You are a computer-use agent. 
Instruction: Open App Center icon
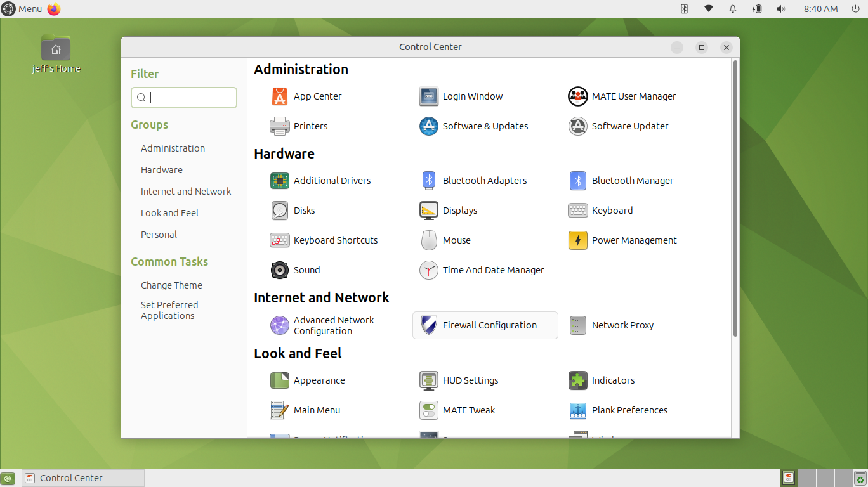point(280,96)
